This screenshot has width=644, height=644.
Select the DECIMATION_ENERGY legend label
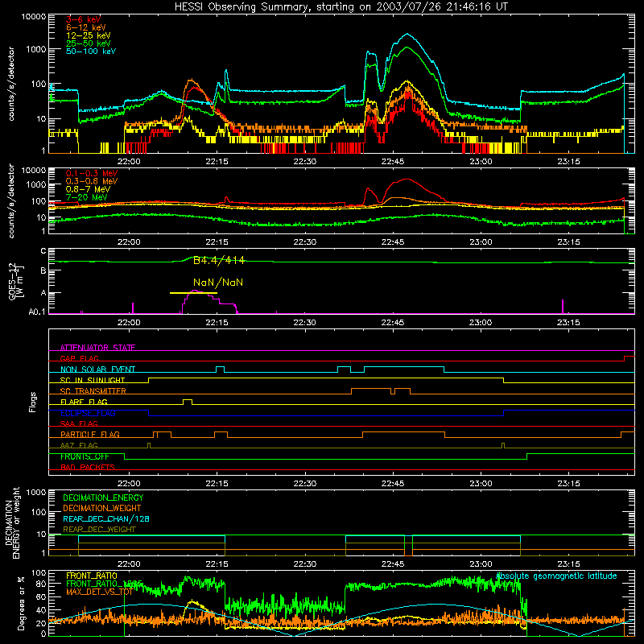coord(103,497)
